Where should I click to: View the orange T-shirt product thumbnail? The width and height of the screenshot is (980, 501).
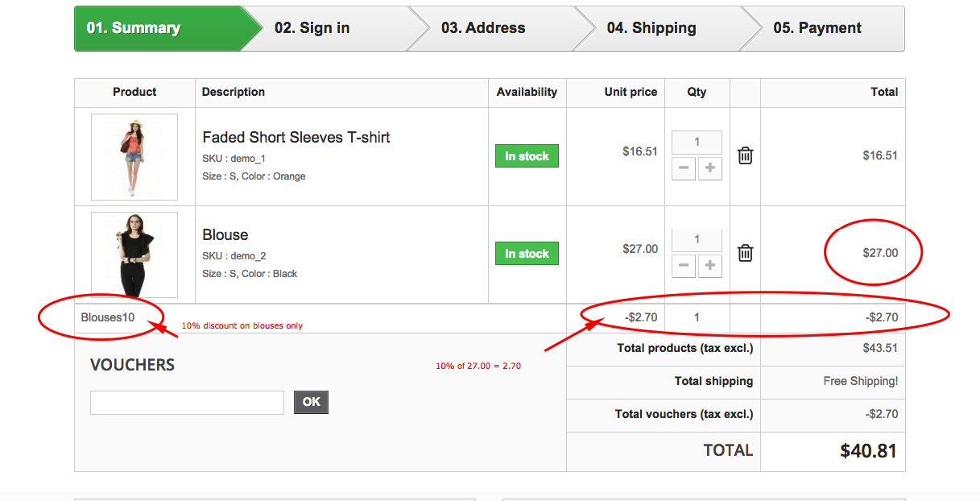134,157
